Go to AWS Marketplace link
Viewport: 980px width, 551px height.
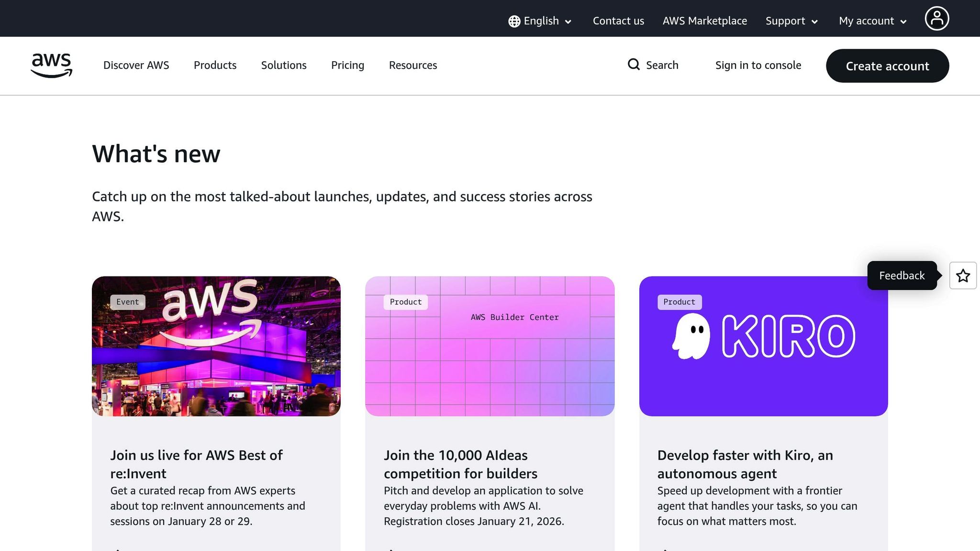pyautogui.click(x=704, y=21)
